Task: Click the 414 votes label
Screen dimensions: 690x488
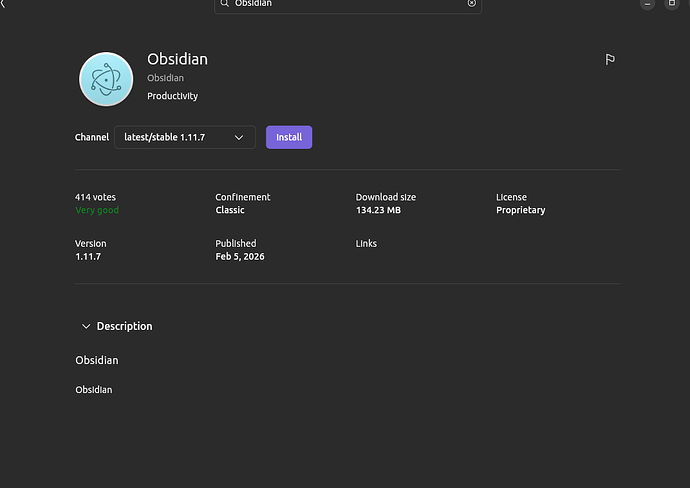Action: tap(95, 197)
